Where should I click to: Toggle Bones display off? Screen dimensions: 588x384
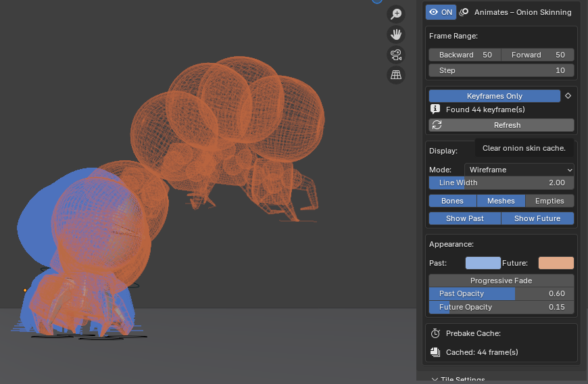click(x=452, y=201)
